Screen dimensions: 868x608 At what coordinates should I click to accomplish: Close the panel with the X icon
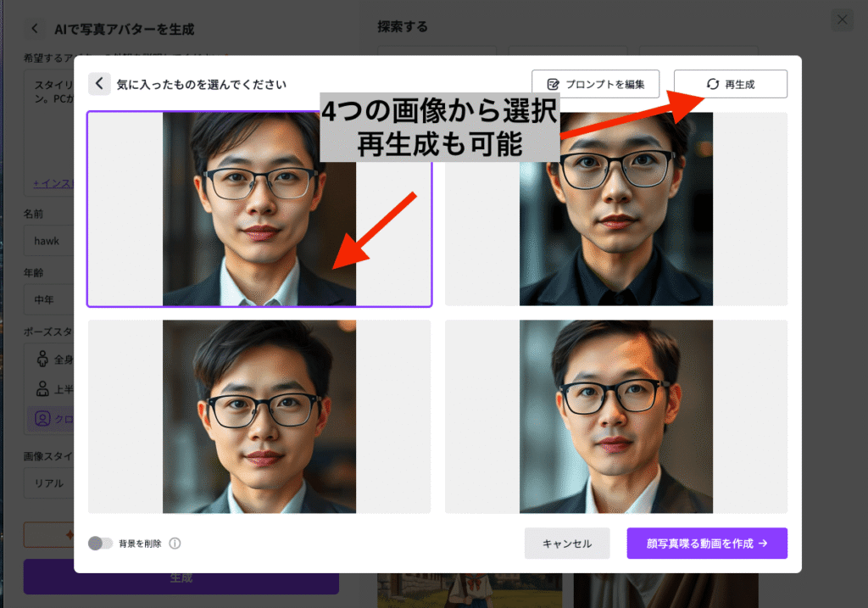842,20
